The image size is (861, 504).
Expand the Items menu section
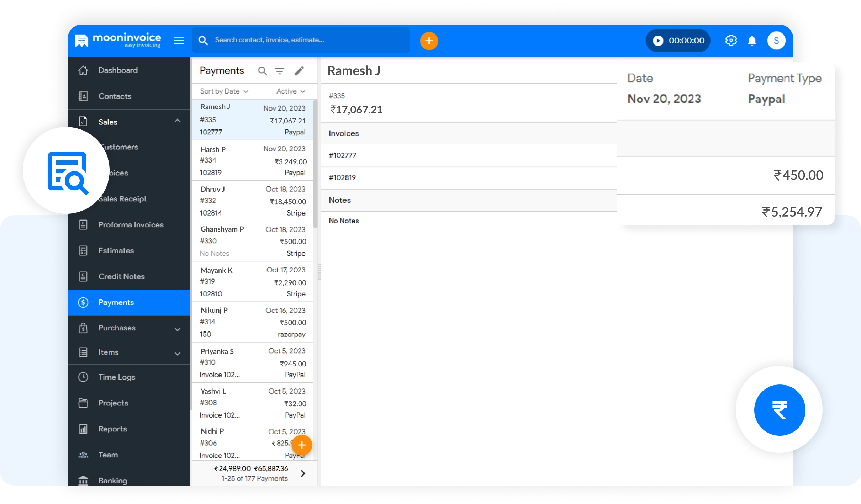(178, 353)
